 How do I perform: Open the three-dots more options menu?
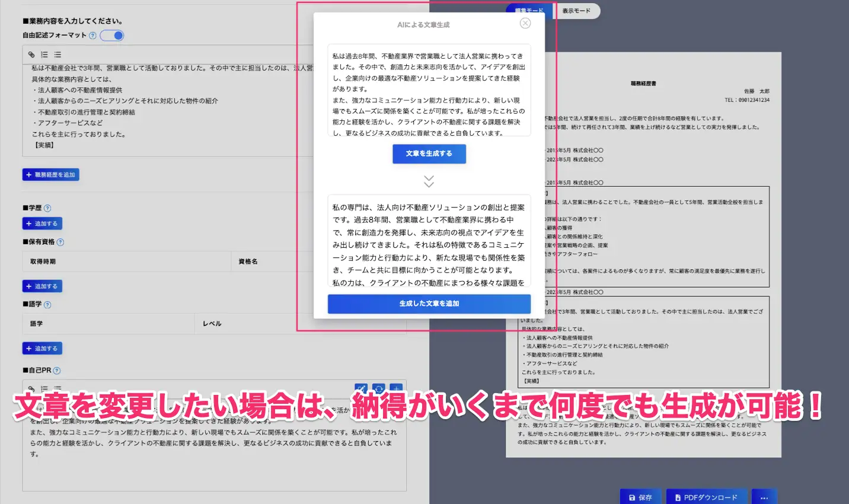tap(764, 497)
